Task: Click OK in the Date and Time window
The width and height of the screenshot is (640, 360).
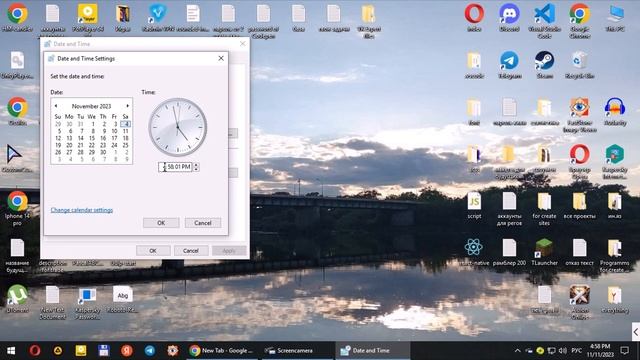Action: tap(153, 251)
